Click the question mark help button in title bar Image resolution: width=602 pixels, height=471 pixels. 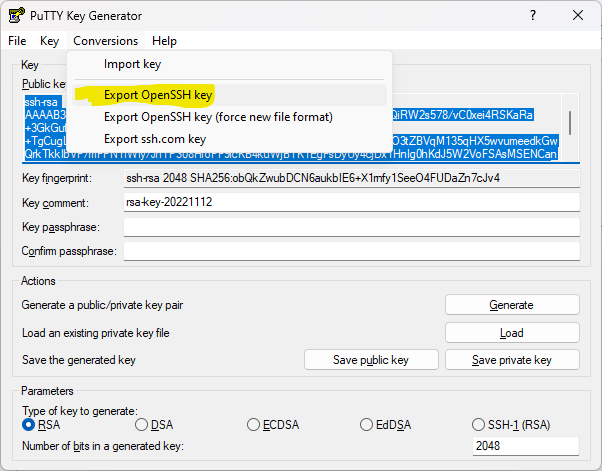click(x=533, y=16)
